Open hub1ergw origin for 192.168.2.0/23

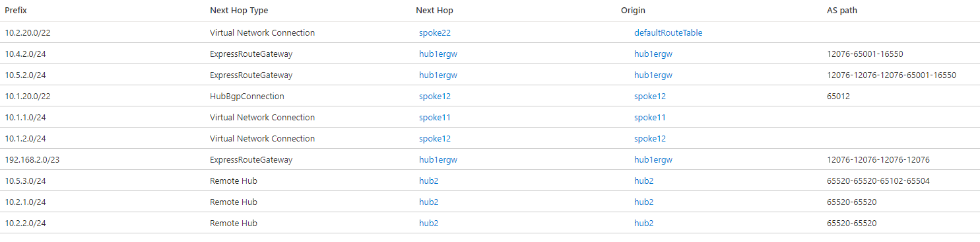coord(653,159)
